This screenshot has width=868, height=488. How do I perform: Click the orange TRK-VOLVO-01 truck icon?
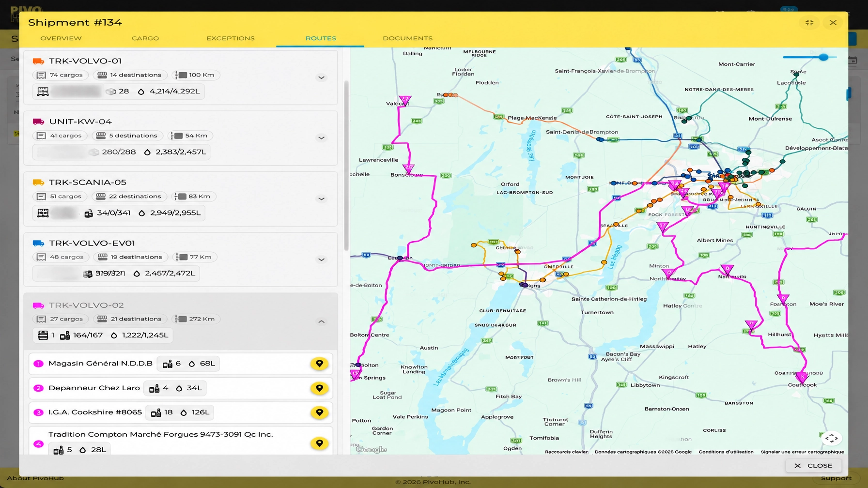(x=38, y=61)
